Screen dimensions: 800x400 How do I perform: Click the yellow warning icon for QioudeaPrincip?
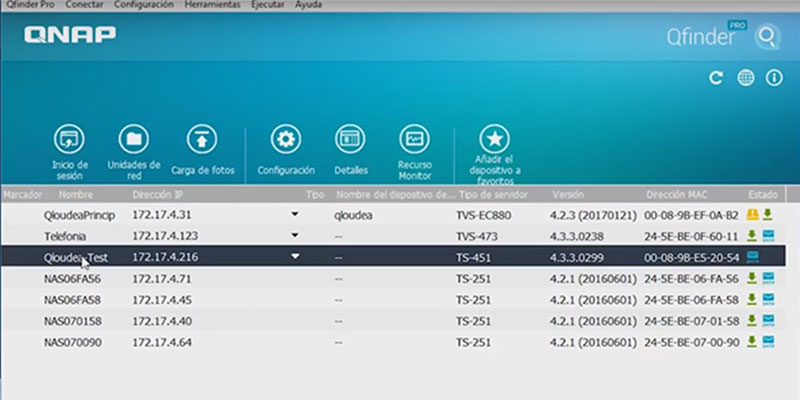tap(752, 215)
